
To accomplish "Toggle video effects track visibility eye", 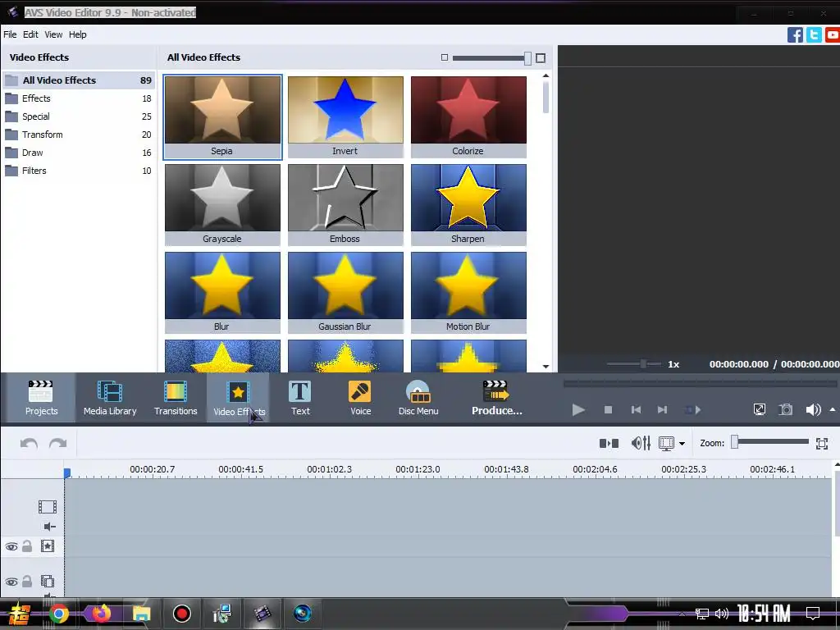I will coord(11,546).
